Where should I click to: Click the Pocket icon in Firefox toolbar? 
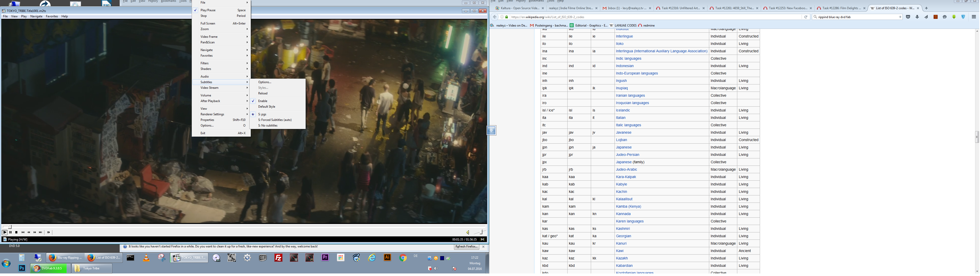point(908,17)
